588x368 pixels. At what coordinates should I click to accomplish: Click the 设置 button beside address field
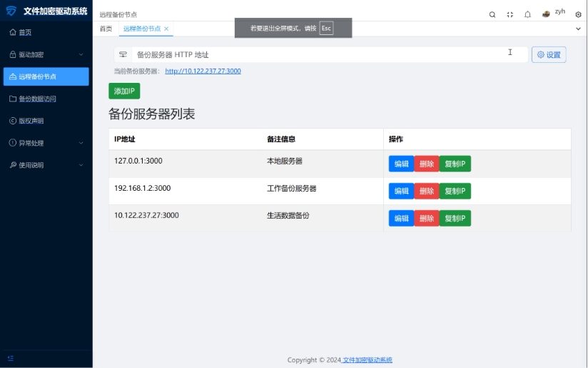tap(549, 55)
